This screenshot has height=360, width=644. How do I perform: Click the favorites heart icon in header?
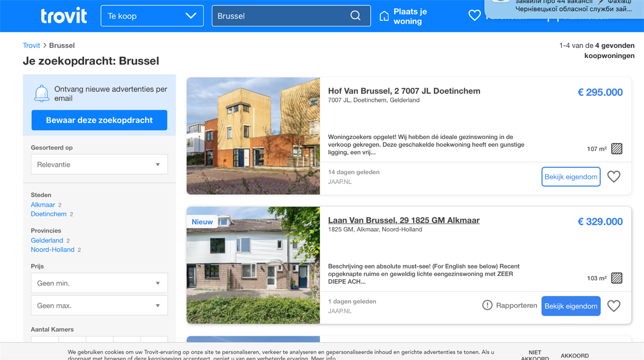pos(474,16)
